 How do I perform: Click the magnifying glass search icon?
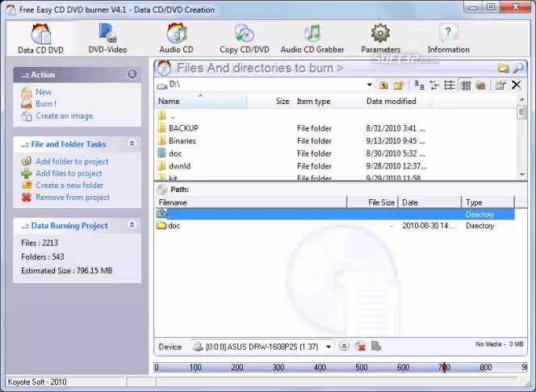click(x=518, y=68)
